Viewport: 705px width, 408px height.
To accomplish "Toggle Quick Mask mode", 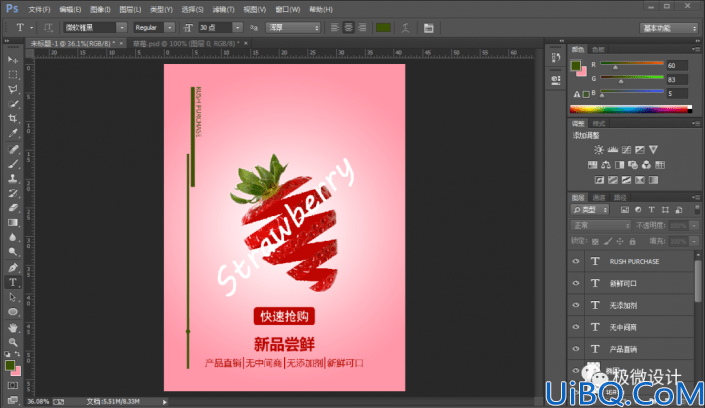I will point(13,386).
